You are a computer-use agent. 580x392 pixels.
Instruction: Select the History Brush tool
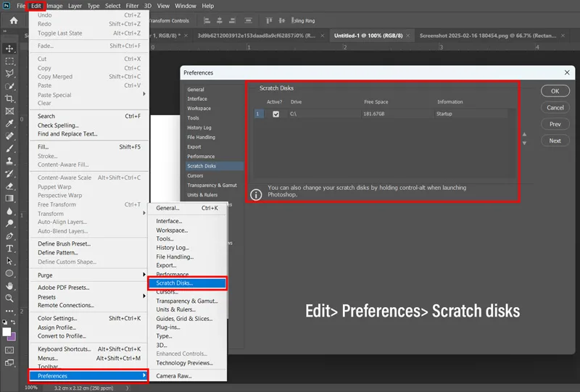pos(9,174)
